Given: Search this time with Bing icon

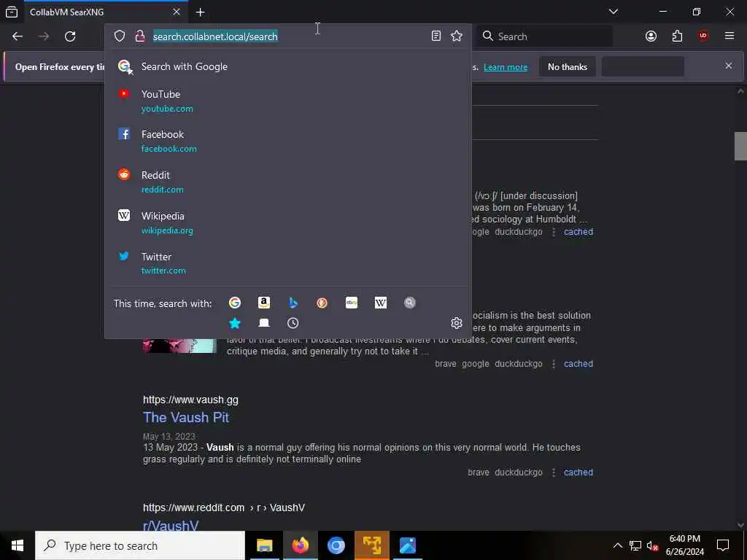Looking at the screenshot, I should [x=293, y=303].
